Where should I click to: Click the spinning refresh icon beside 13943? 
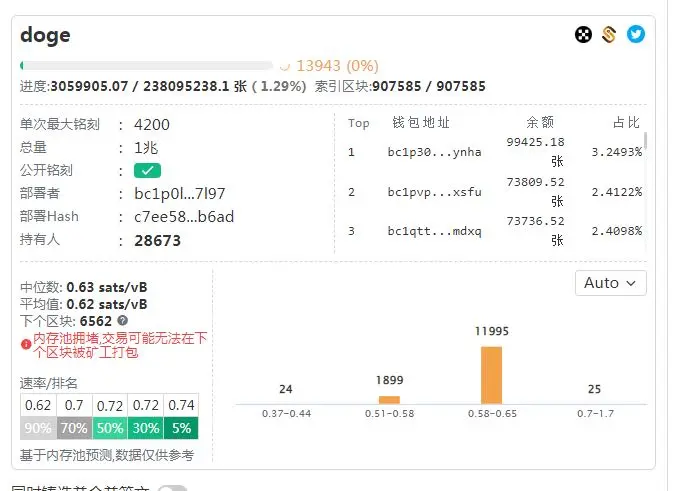click(x=285, y=66)
